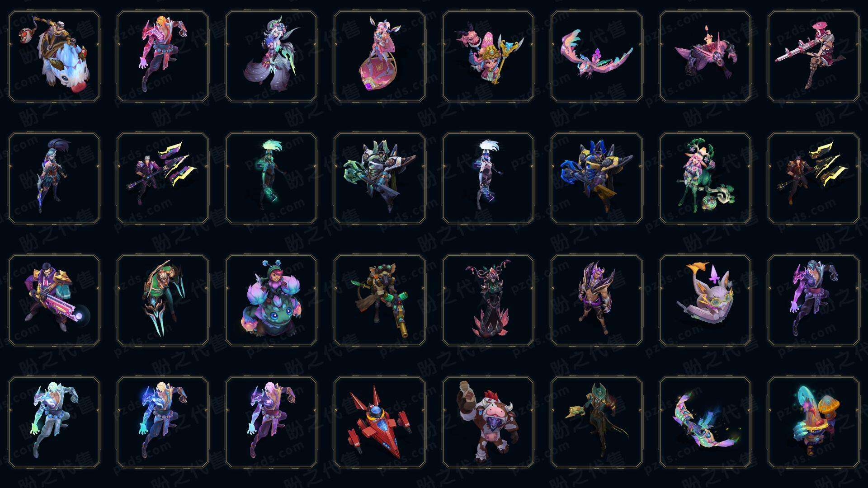Select the green mecha knight skin

(x=380, y=178)
